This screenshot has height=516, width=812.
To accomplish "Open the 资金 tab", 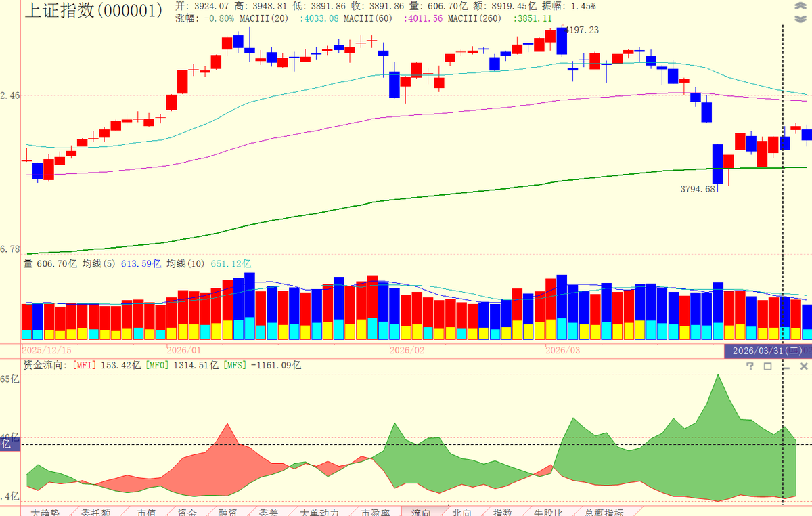I will pos(187,512).
